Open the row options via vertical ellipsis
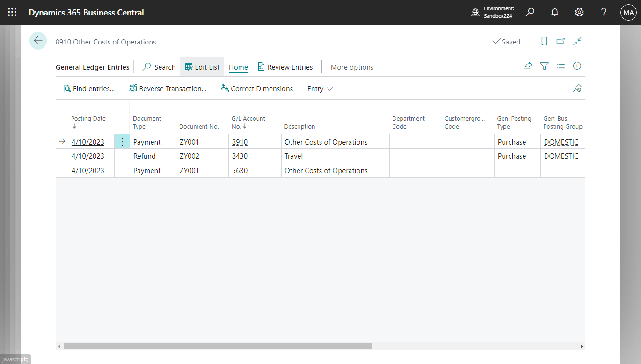Screen dimensions: 641x364 pyautogui.click(x=122, y=141)
